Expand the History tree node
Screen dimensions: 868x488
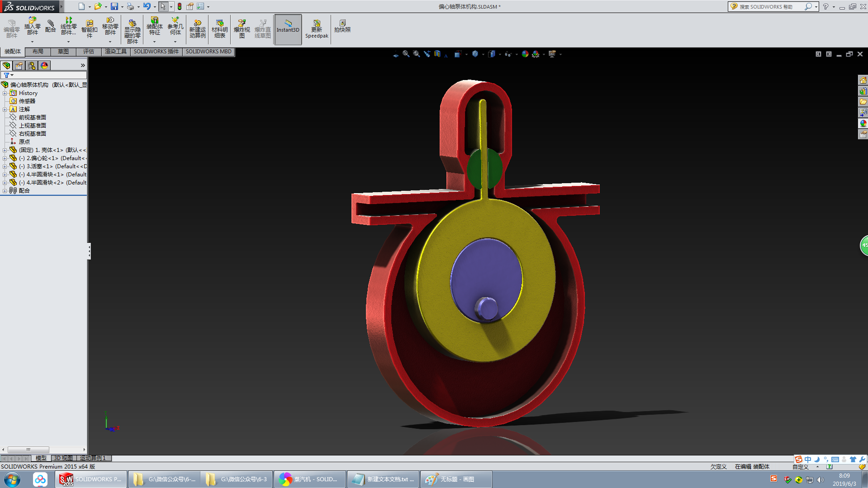pyautogui.click(x=5, y=93)
